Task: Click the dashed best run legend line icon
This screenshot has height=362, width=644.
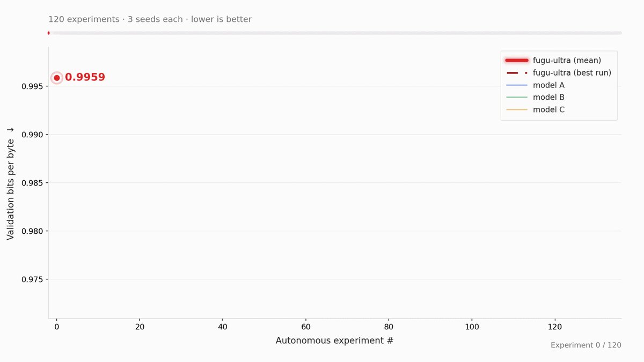Action: [x=517, y=72]
